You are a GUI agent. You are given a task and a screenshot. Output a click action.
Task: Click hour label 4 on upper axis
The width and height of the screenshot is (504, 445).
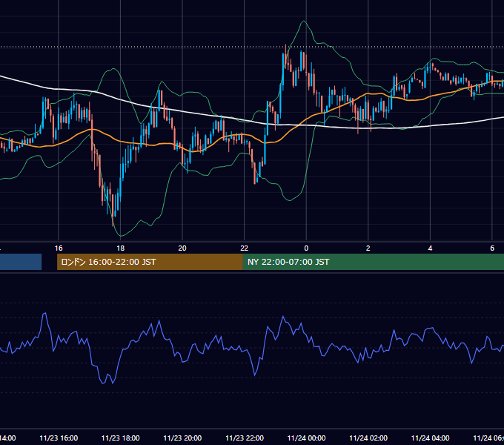point(430,248)
